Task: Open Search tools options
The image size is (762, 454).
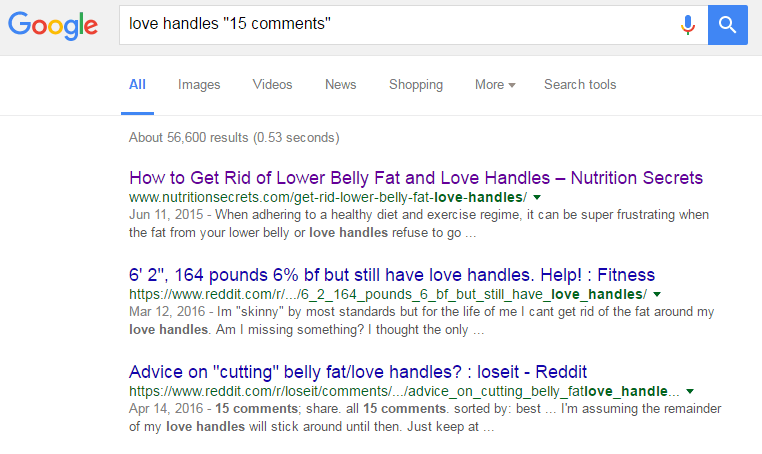Action: coord(580,85)
